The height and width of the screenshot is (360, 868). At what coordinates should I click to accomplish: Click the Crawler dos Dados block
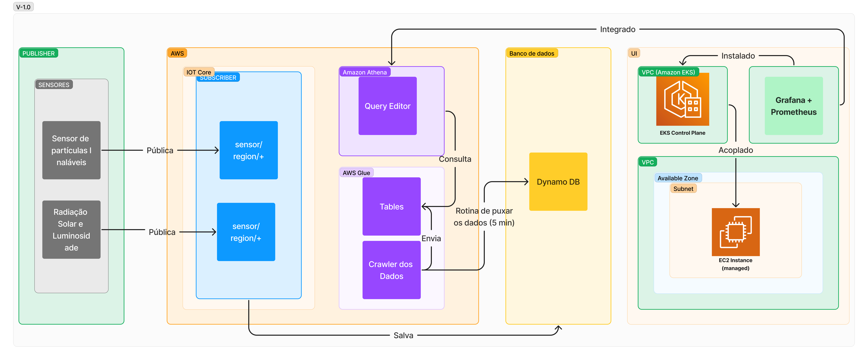(391, 270)
